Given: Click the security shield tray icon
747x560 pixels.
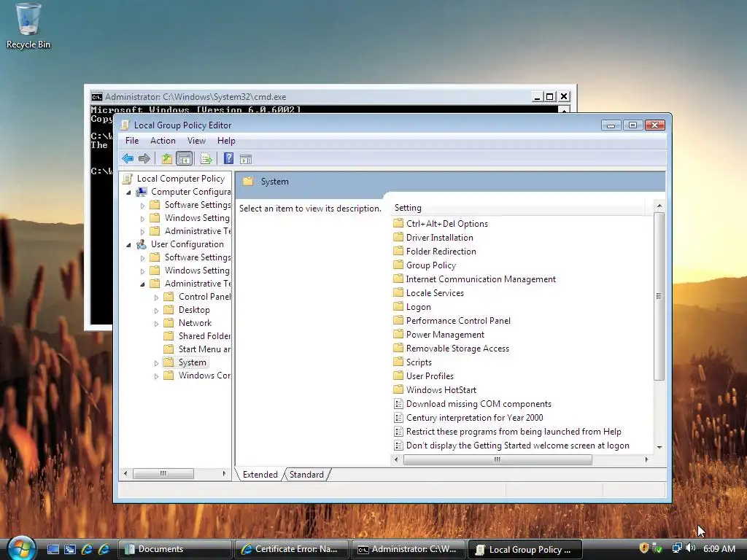Looking at the screenshot, I should point(643,548).
